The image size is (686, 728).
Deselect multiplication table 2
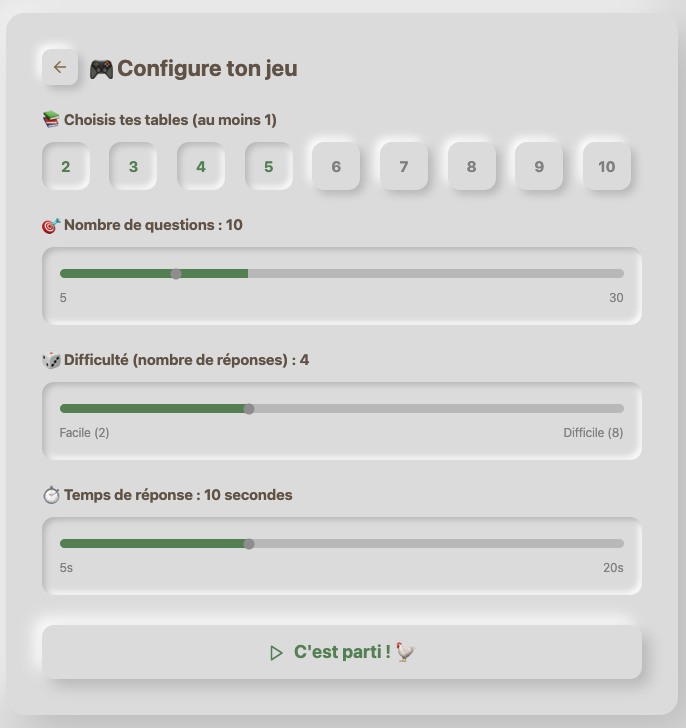pyautogui.click(x=66, y=167)
